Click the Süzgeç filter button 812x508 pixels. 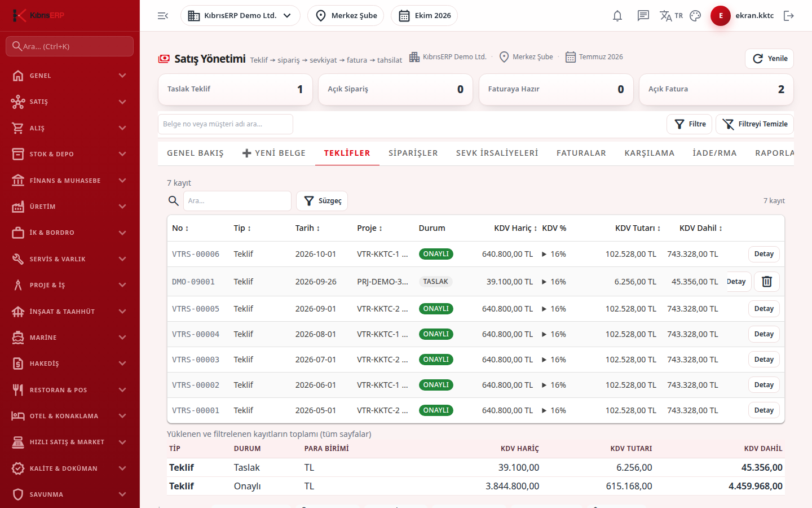(x=322, y=201)
